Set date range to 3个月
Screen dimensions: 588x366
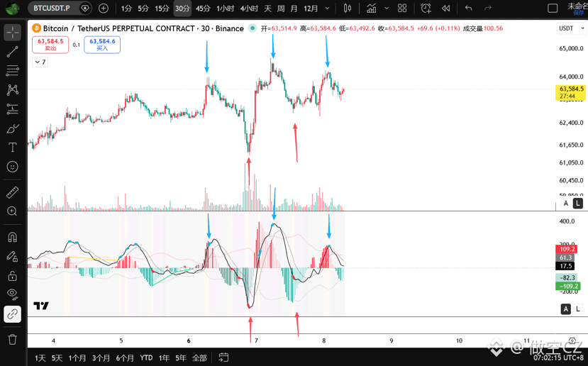[101, 357]
